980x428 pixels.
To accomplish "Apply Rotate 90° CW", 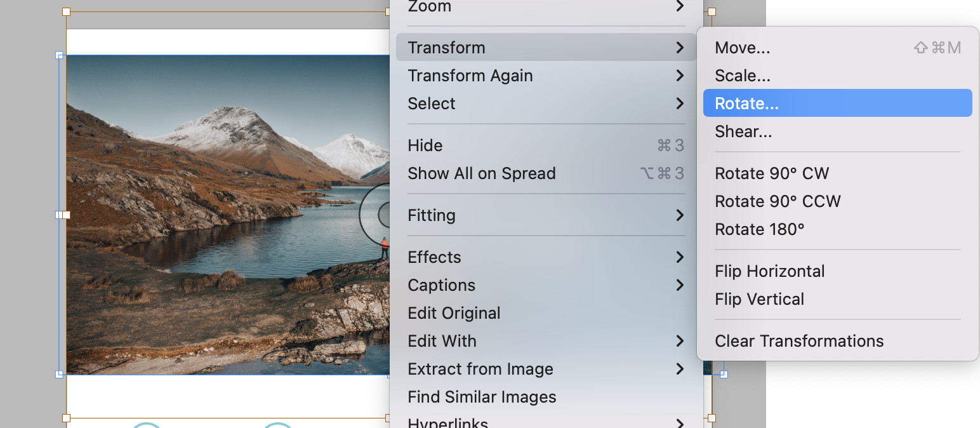I will point(837,173).
